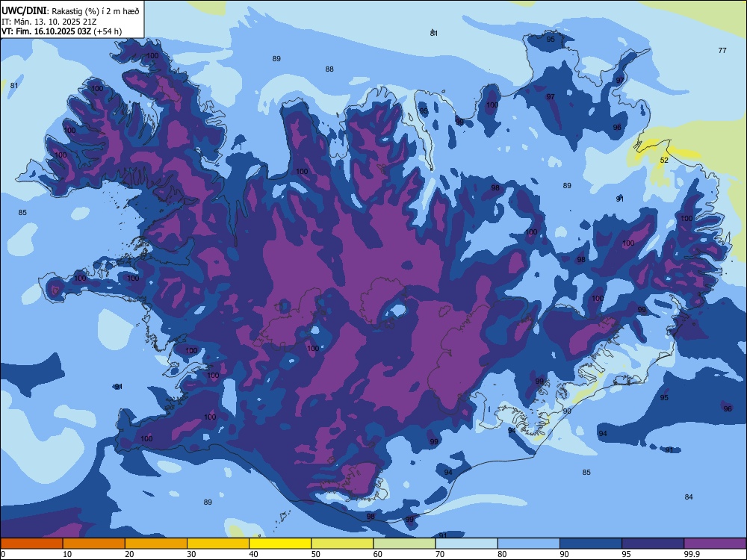The width and height of the screenshot is (747, 560).
Task: Click the pale blue 70–80 legend swatch
Action: (x=466, y=544)
